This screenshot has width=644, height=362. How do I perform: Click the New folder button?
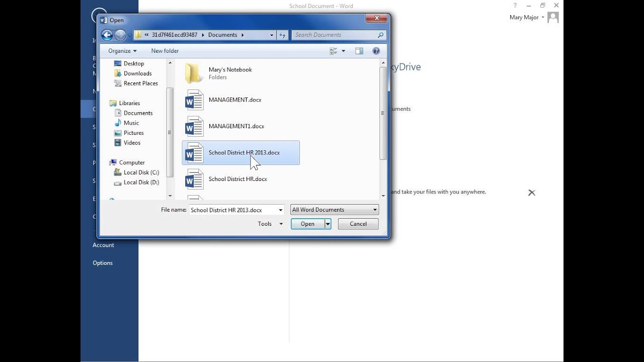coord(165,51)
